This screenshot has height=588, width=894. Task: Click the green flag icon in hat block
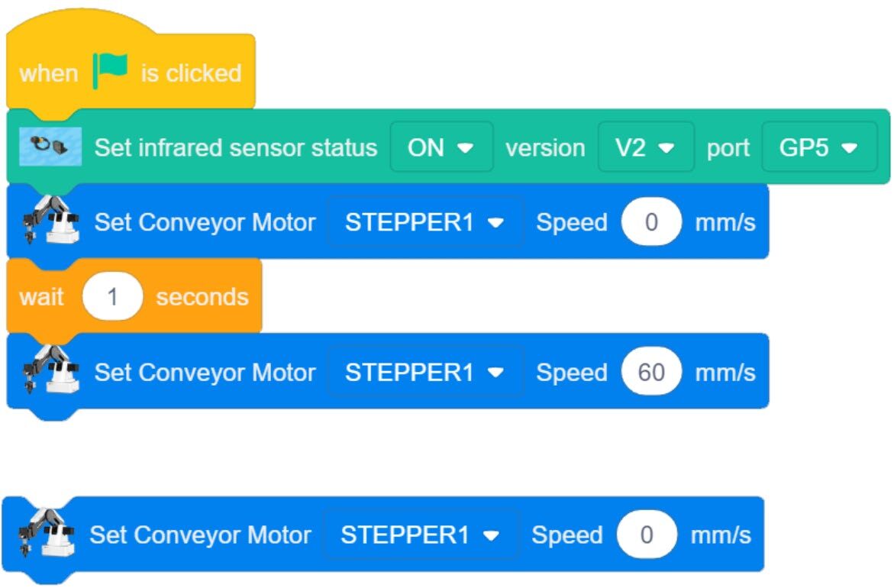109,70
